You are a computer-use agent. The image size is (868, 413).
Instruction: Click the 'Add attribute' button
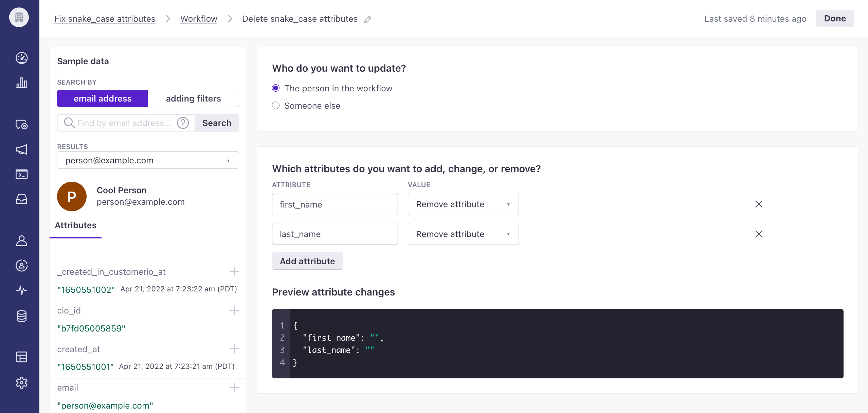click(307, 261)
